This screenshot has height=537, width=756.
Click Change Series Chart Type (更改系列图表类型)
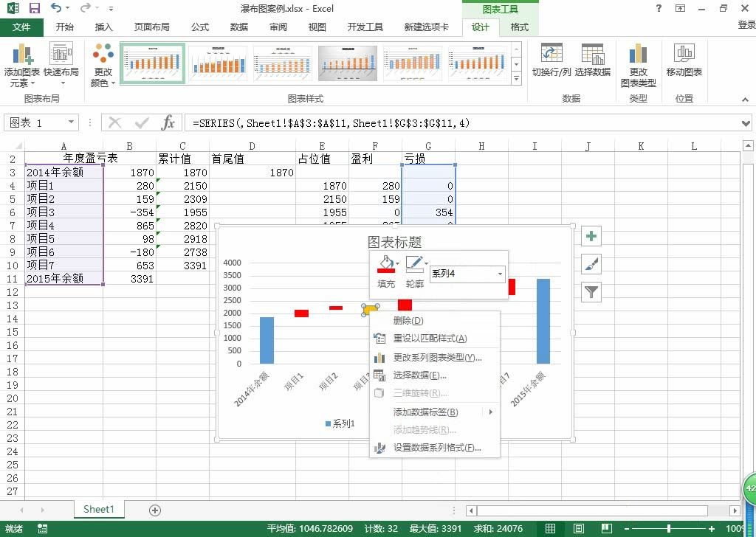435,357
